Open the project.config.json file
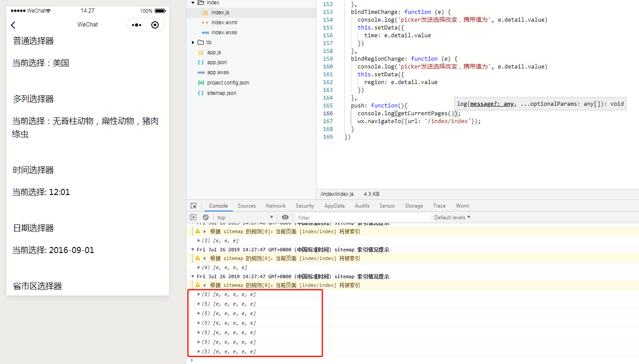 coord(228,83)
